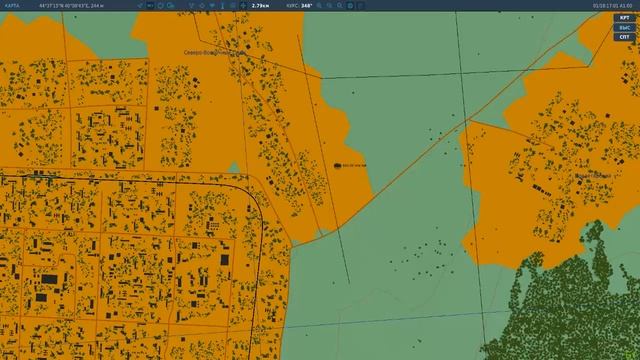The height and width of the screenshot is (360, 640).
Task: Click the diamond-shaped waypoint icon in the toolbar
Action: 202,6
